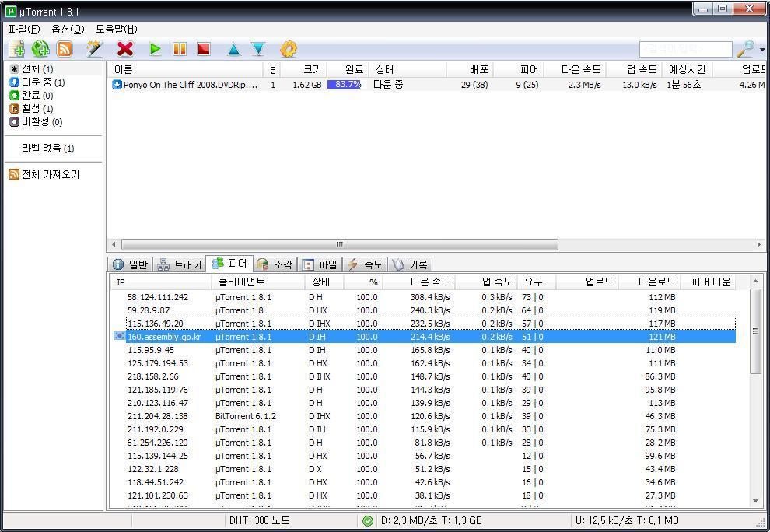Select the 다운 중 (1) sidebar category
The height and width of the screenshot is (532, 770).
(42, 82)
